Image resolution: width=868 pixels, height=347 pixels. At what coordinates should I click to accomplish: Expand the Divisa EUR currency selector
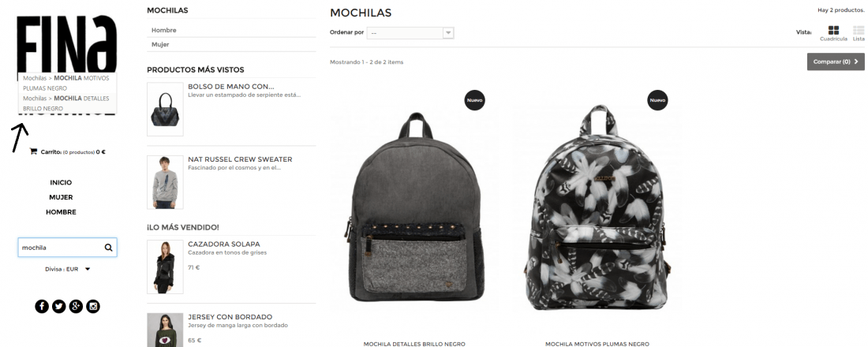coord(68,269)
